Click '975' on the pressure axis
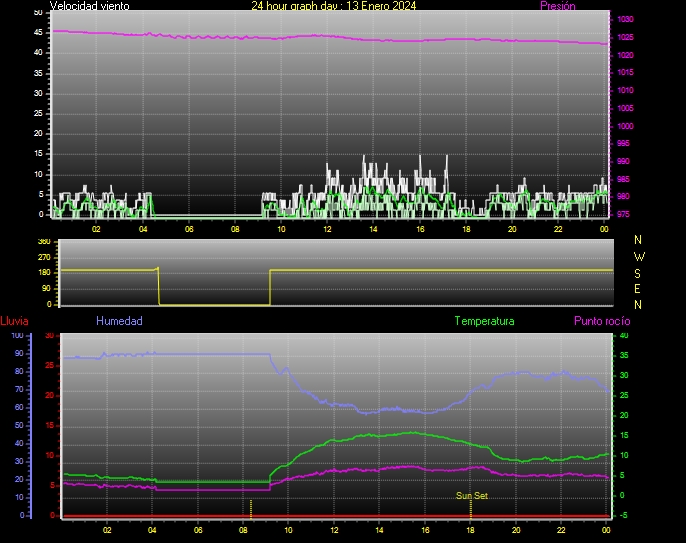 (623, 214)
